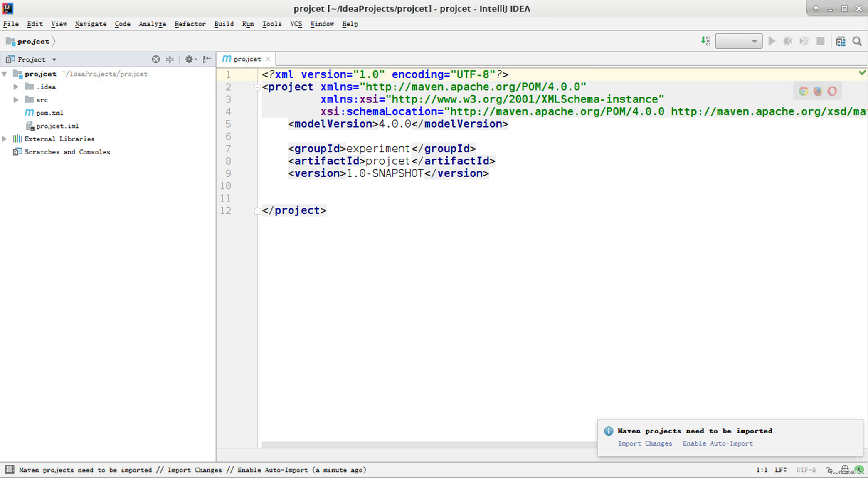Open the run configuration dropdown
This screenshot has width=868, height=478.
tap(739, 41)
